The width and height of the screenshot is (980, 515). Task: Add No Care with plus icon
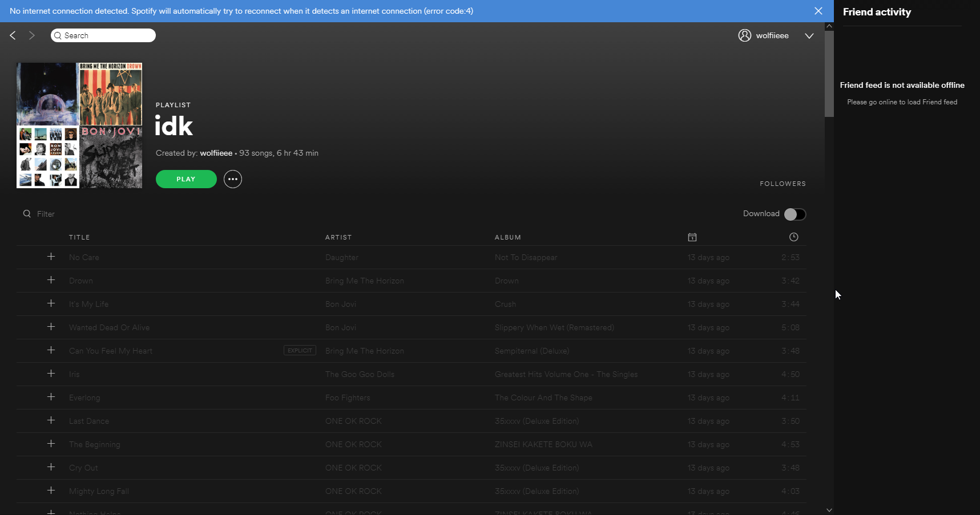(51, 257)
